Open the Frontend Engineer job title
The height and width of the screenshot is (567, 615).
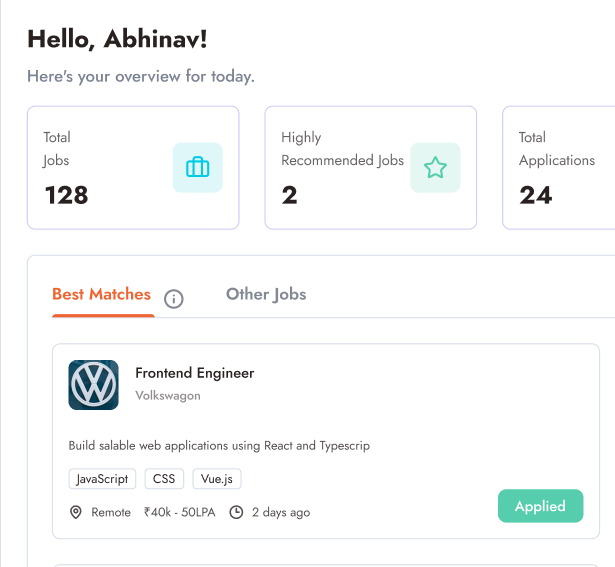[x=195, y=373]
